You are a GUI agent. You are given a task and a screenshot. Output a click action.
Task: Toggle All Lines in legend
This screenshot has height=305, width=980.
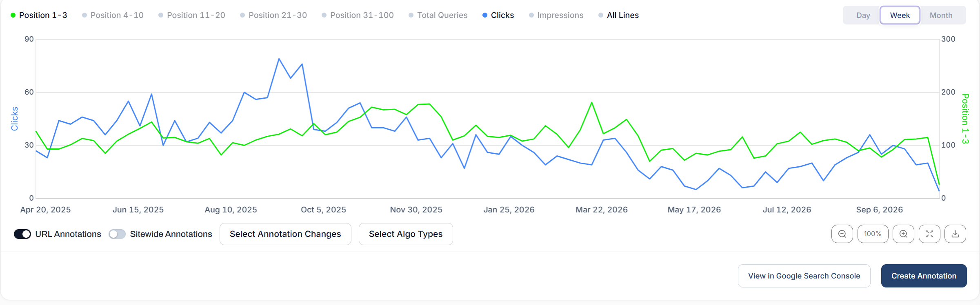(619, 15)
